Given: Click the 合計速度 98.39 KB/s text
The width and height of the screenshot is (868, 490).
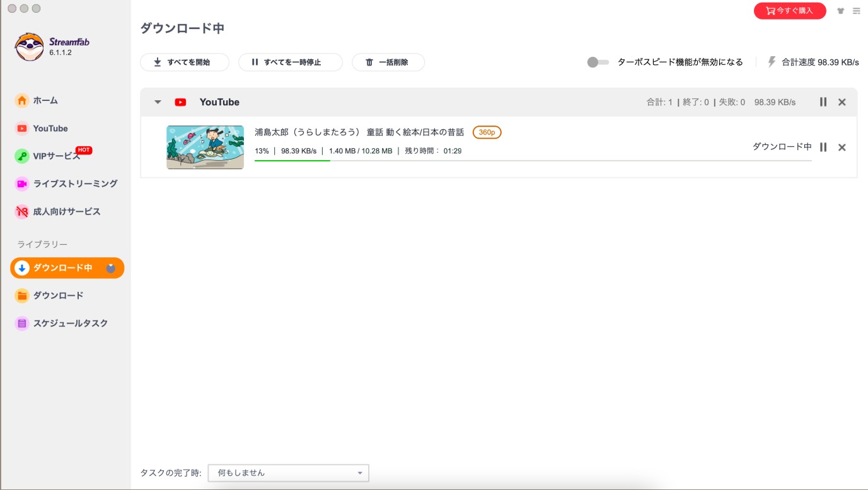Looking at the screenshot, I should [x=820, y=62].
